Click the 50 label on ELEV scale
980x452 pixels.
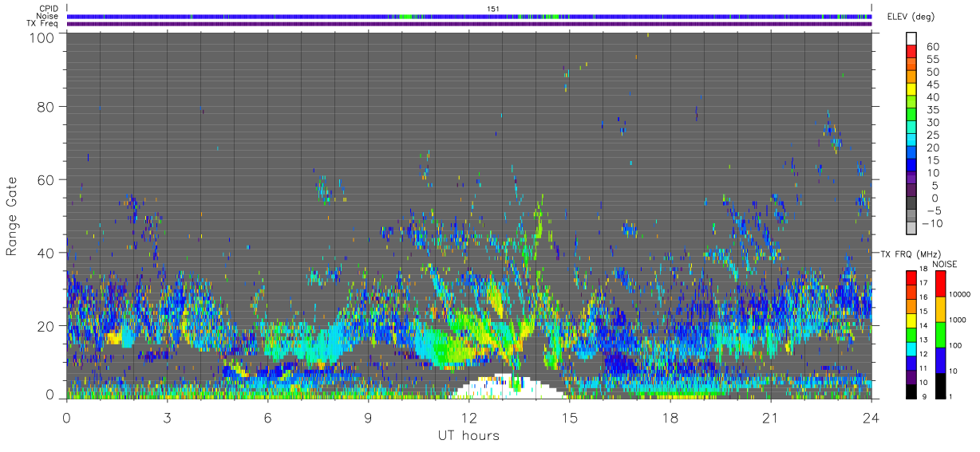[932, 73]
